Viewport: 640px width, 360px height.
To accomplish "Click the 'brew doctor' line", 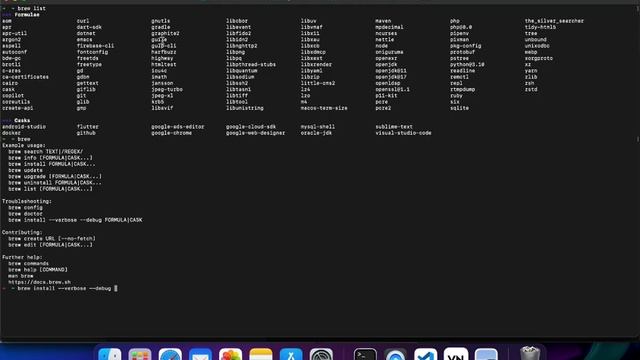I will point(25,214).
